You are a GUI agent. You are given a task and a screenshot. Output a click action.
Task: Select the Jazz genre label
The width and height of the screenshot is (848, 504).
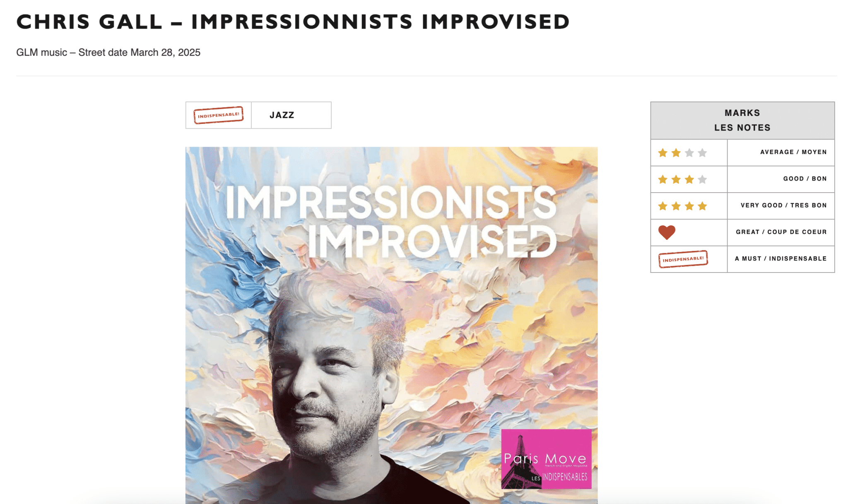[282, 115]
